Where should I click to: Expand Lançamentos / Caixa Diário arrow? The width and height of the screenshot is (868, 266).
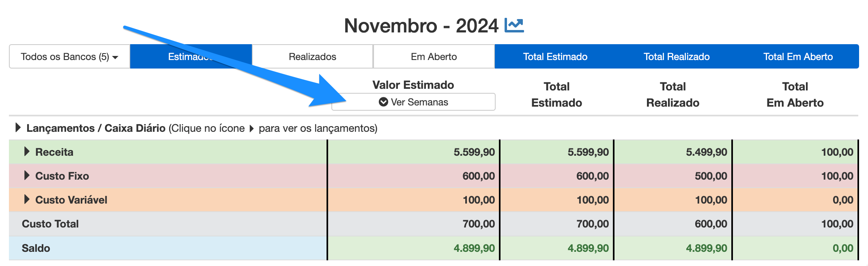click(x=18, y=128)
